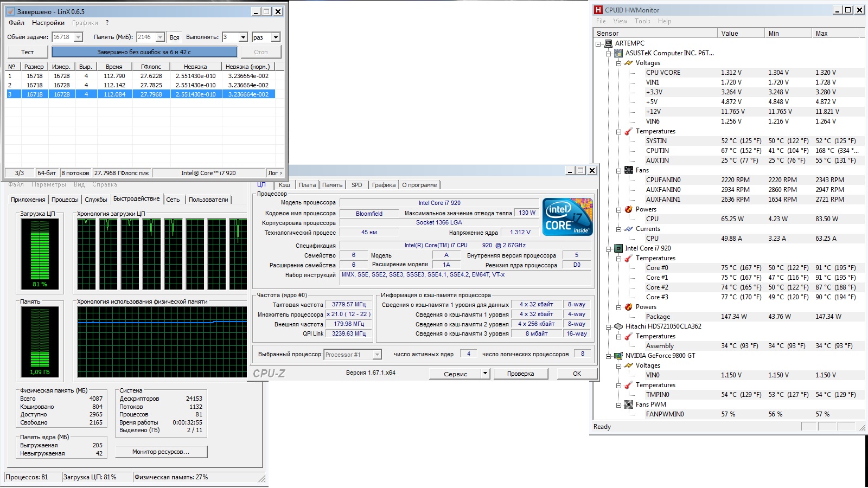This screenshot has height=488, width=868.
Task: Collapse the ARTEMPC root node
Action: [x=598, y=44]
